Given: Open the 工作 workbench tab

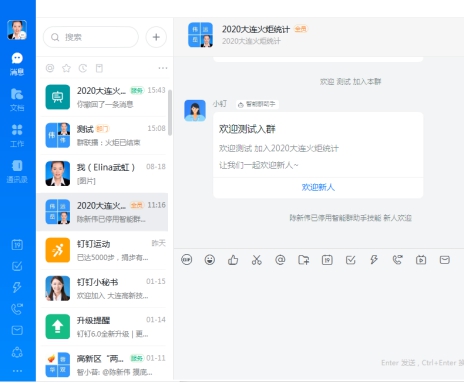Looking at the screenshot, I should [17, 136].
